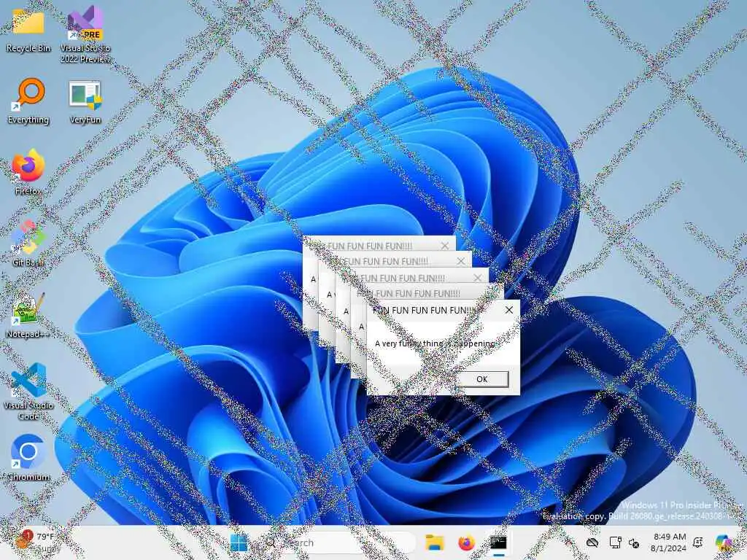Viewport: 747px width, 560px height.
Task: Click the 'A very funny thing' message text
Action: pos(435,343)
